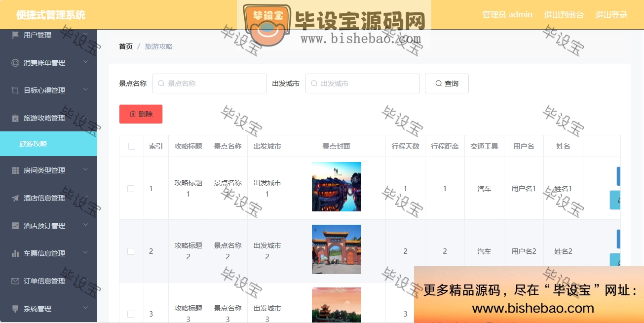The width and height of the screenshot is (644, 323).
Task: Click the magnifier icon on 查询 button
Action: point(438,83)
